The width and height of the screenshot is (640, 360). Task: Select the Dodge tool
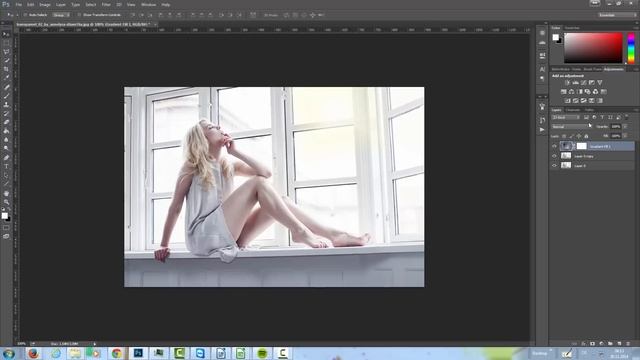6,149
